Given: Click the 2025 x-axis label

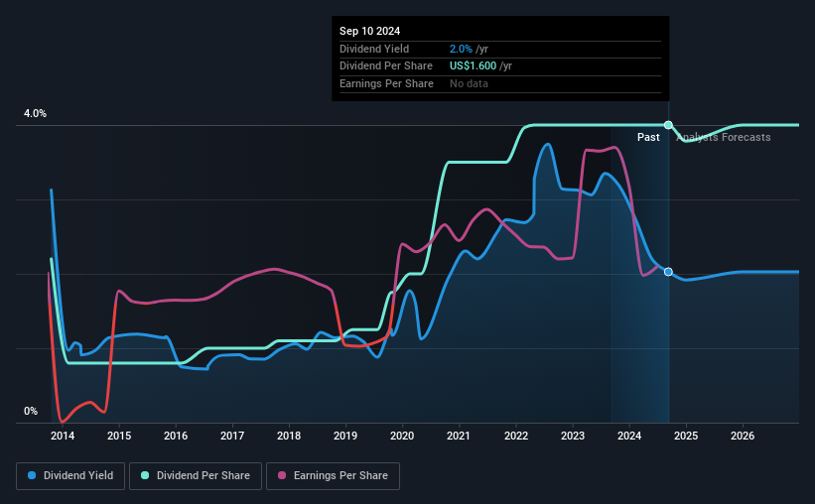Looking at the screenshot, I should click(686, 436).
